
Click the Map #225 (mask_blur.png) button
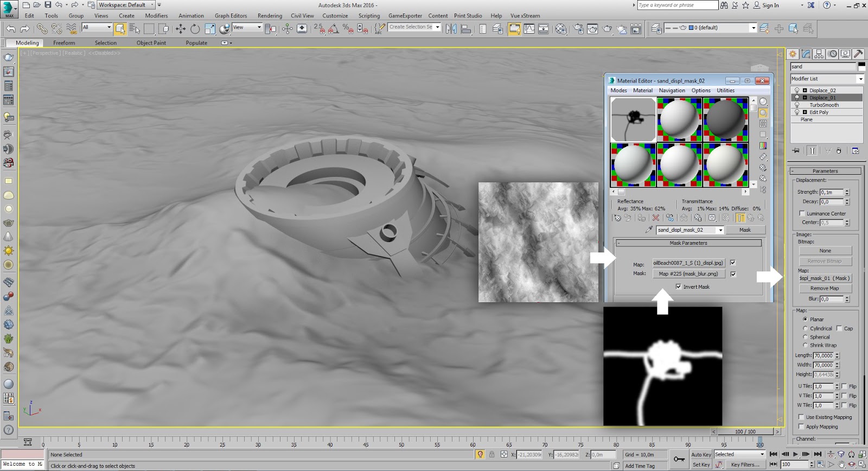688,274
